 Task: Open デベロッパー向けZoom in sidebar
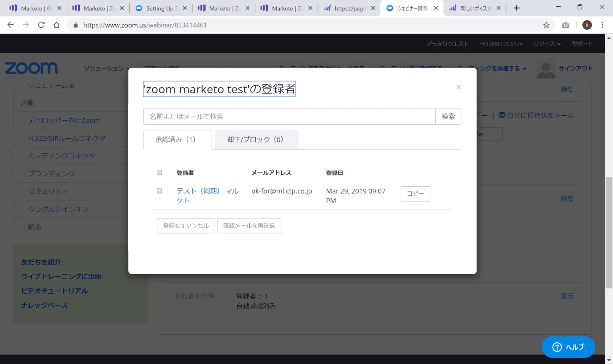64,120
